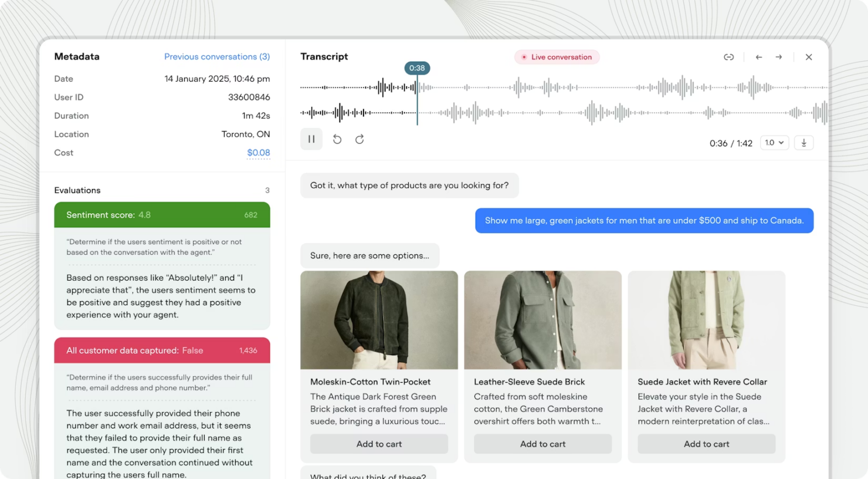
Task: Go to the previous conversation using the arrow
Action: (x=758, y=57)
